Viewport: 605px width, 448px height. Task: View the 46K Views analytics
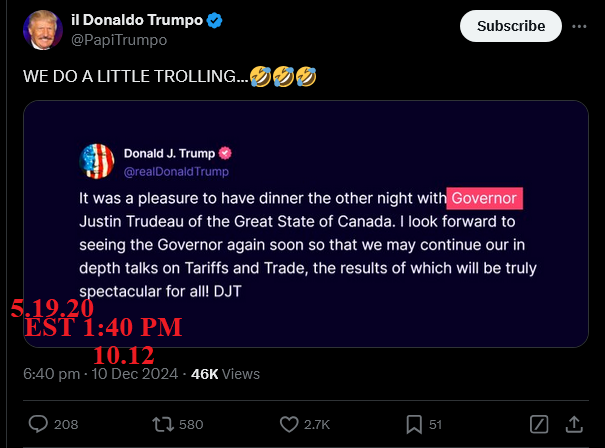point(225,374)
